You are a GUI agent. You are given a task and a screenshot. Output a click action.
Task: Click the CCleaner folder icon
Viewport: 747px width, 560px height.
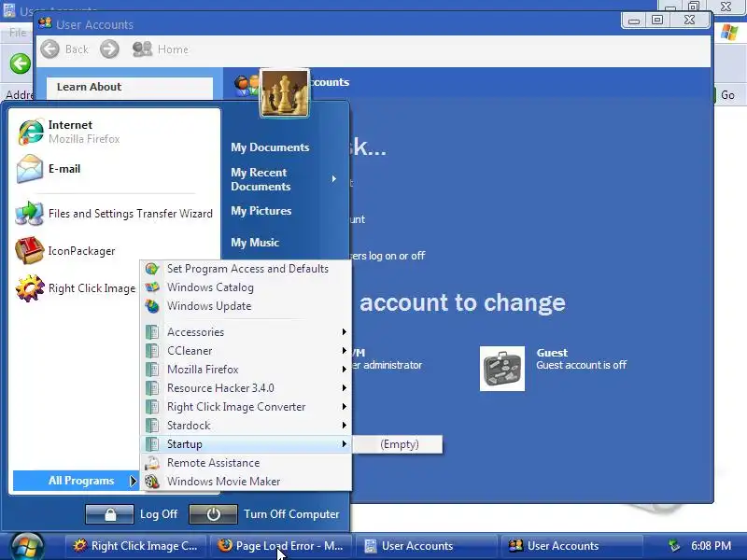152,351
